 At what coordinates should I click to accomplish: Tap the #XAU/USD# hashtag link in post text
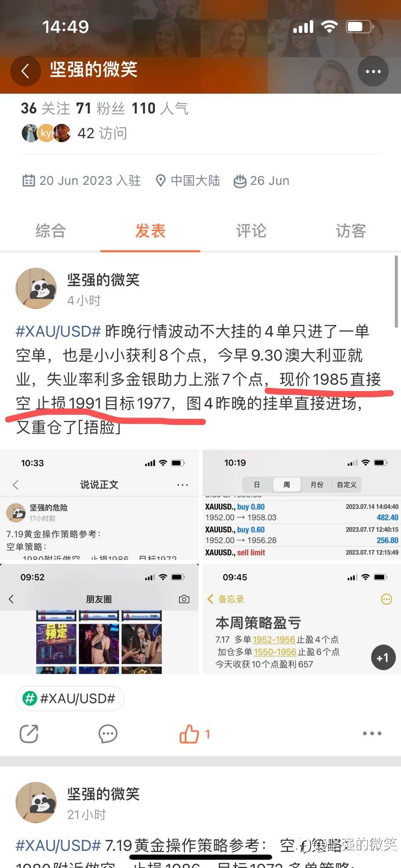58,331
